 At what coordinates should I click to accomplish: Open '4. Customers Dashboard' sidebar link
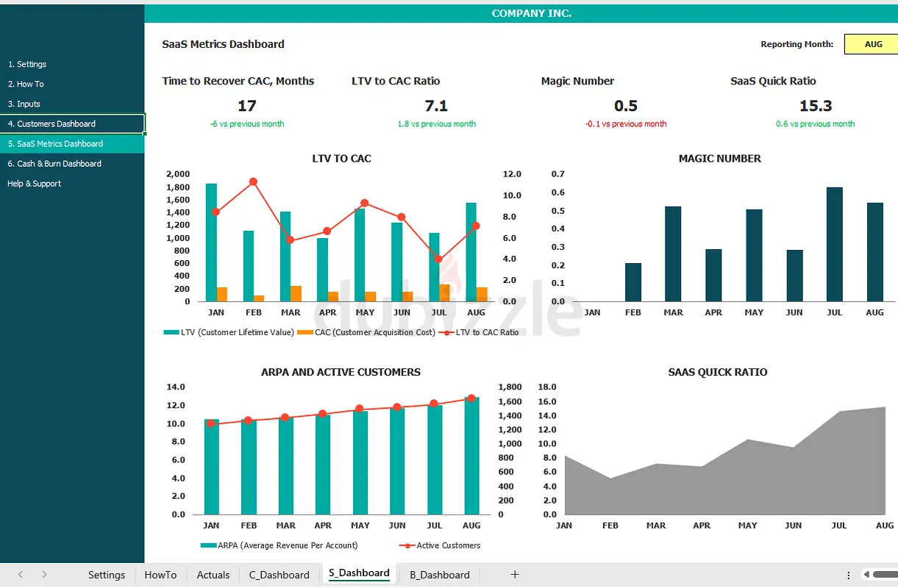[x=51, y=124]
